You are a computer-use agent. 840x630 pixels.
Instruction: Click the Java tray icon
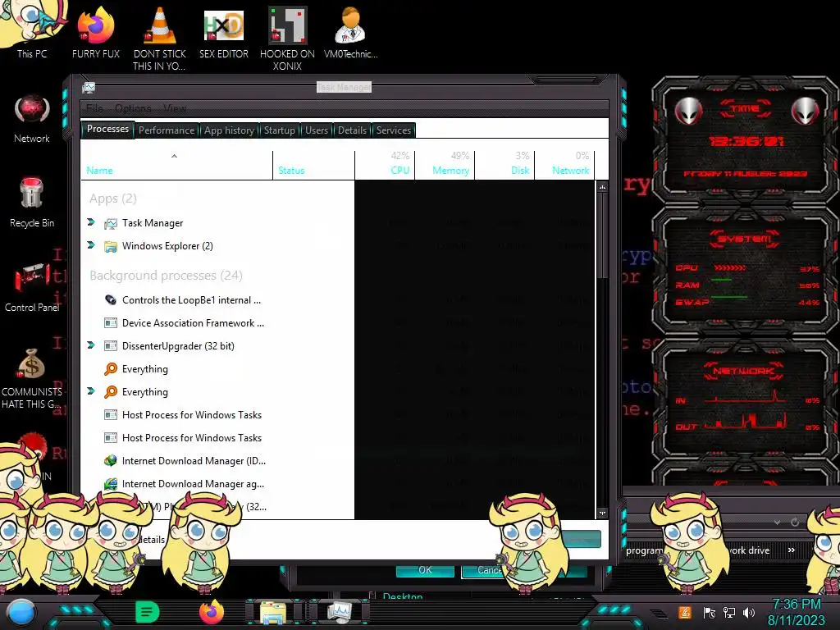coord(685,612)
